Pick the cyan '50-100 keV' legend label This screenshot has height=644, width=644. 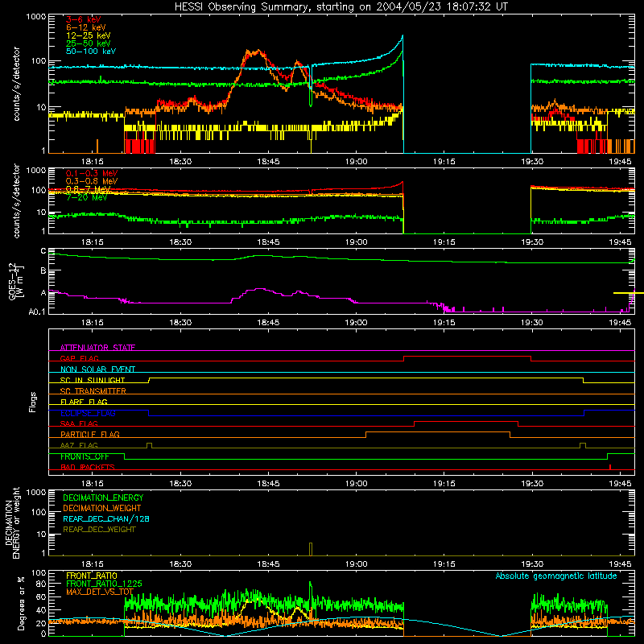(91, 52)
